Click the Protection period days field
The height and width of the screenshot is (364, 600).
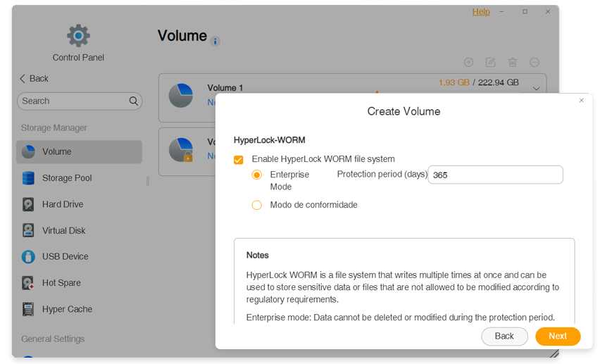click(x=495, y=175)
